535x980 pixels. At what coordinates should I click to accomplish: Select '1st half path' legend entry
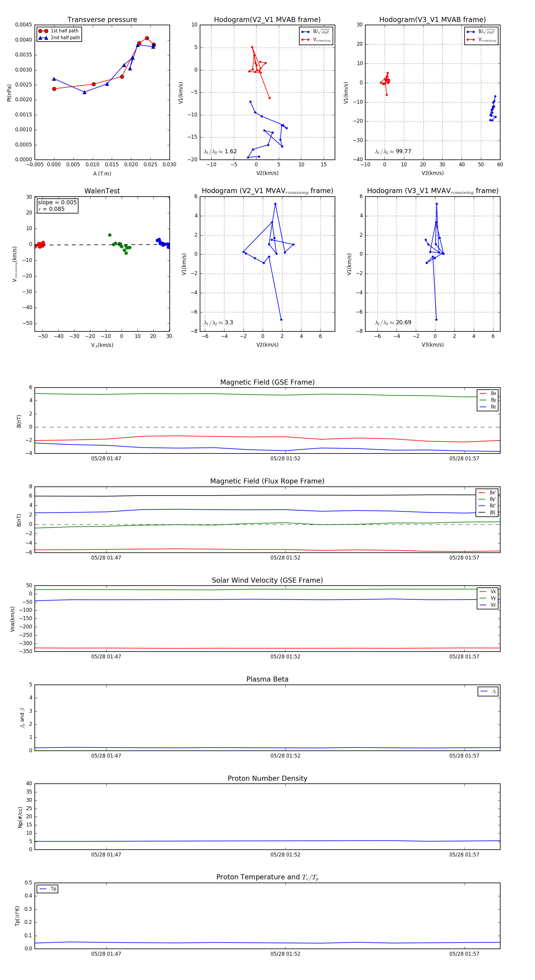(x=59, y=31)
